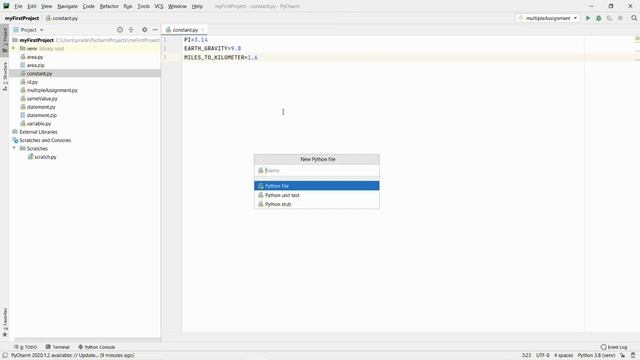Open the VCS menu
Viewport: 640px width, 360px height.
tap(159, 7)
